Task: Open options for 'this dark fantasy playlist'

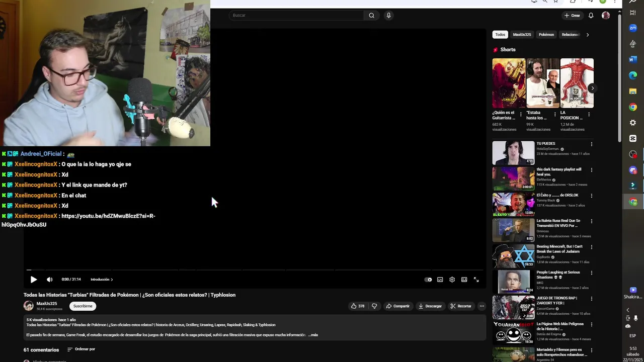Action: [x=591, y=170]
